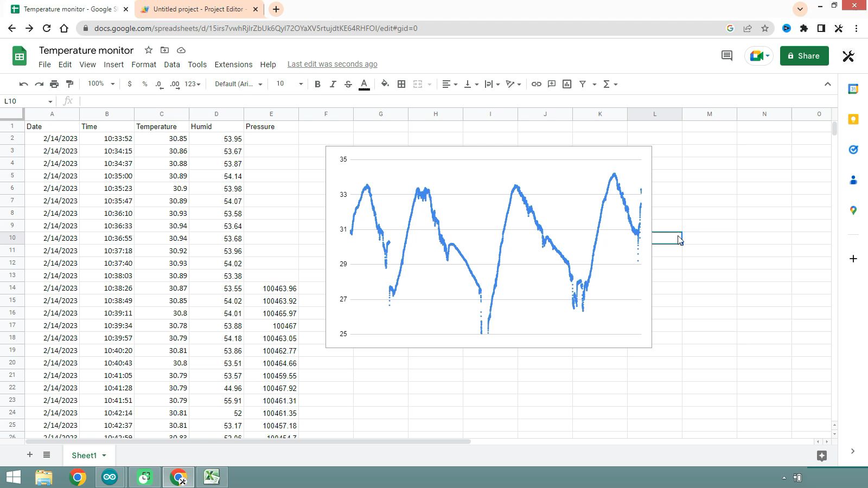
Task: Star the Temperature monitor document
Action: pyautogui.click(x=149, y=50)
